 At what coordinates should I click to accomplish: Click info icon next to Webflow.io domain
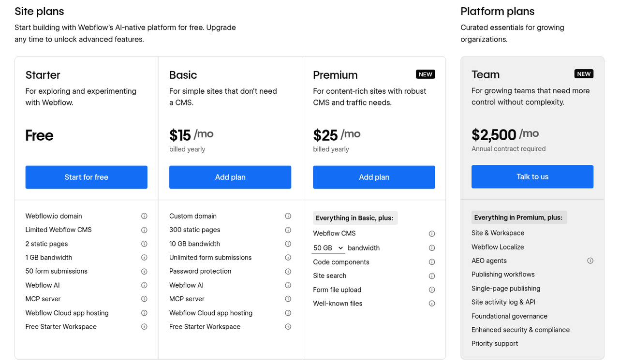pyautogui.click(x=144, y=216)
